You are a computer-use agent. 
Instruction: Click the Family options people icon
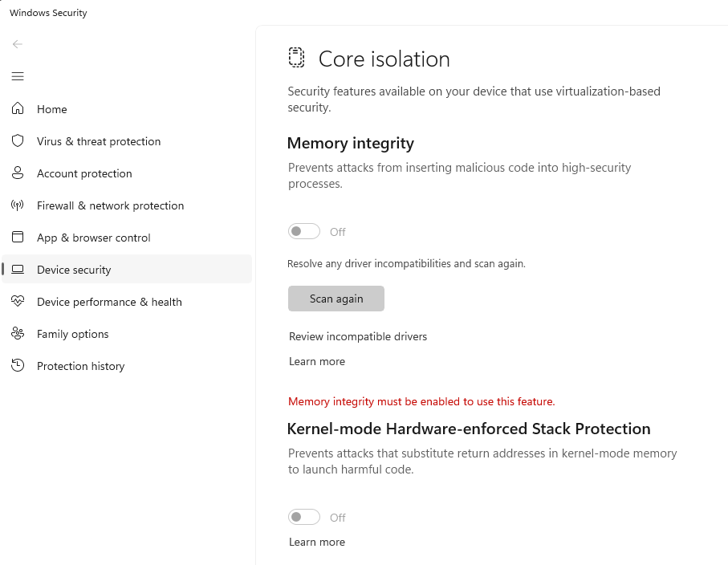click(x=18, y=334)
